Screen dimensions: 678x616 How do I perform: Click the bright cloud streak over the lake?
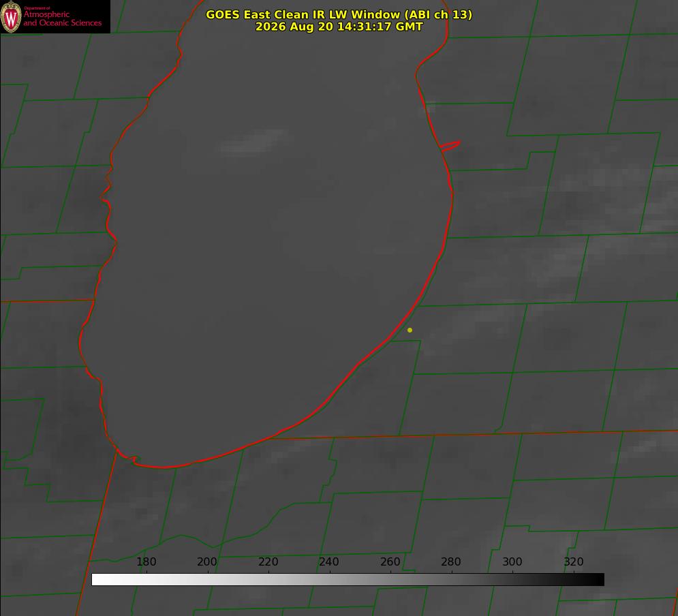tap(253, 142)
